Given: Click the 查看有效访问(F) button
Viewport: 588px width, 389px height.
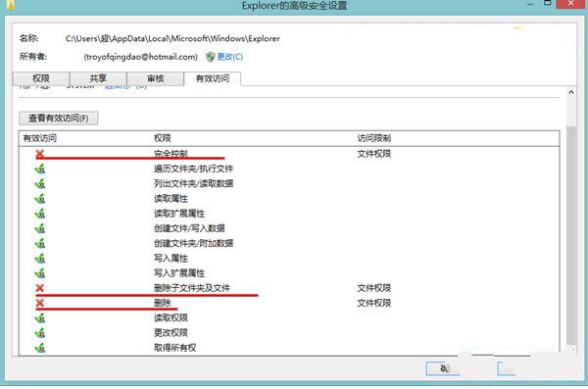Looking at the screenshot, I should [59, 119].
